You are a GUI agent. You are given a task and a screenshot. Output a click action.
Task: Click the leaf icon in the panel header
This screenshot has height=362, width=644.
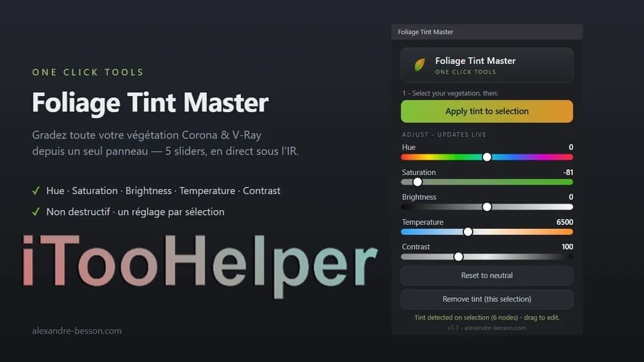[419, 65]
